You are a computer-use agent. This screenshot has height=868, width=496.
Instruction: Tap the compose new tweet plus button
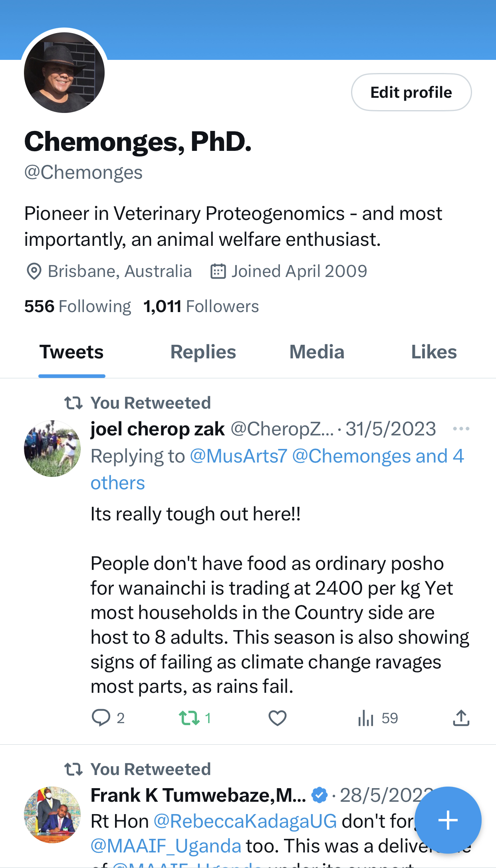(x=448, y=820)
